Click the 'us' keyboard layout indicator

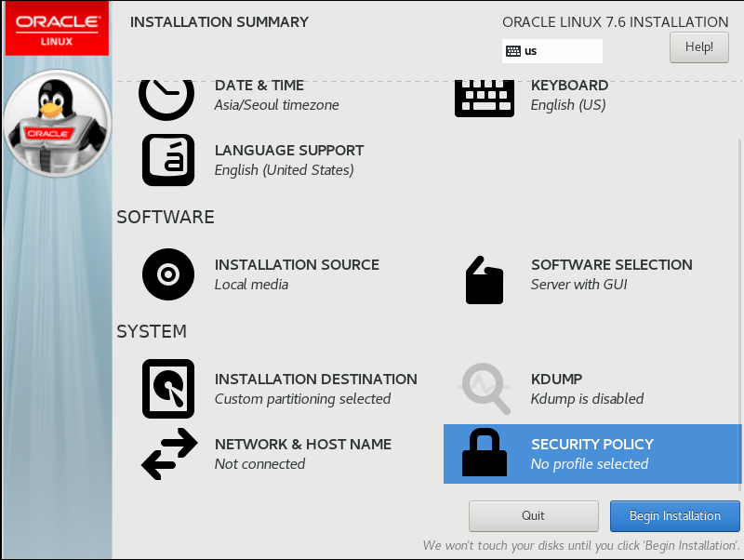(x=552, y=51)
